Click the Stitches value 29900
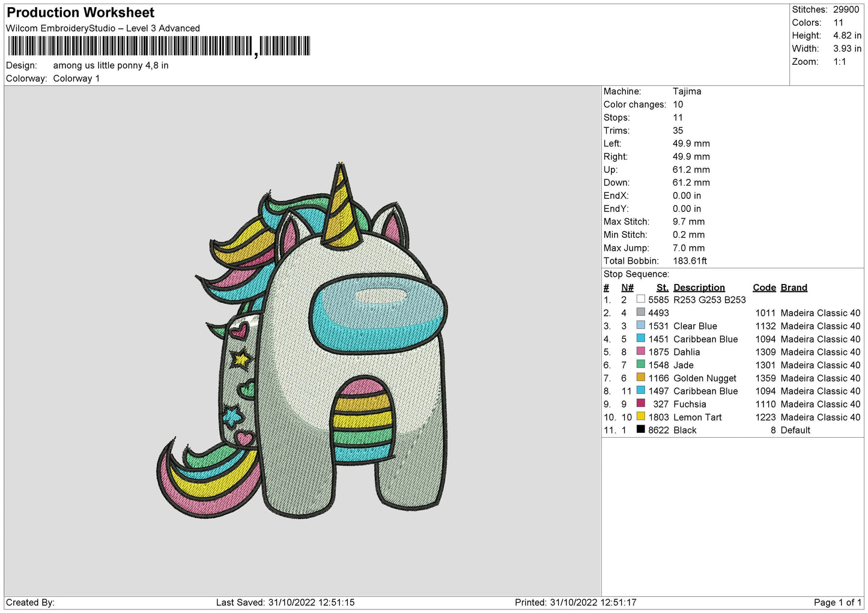868x613 pixels. click(846, 10)
